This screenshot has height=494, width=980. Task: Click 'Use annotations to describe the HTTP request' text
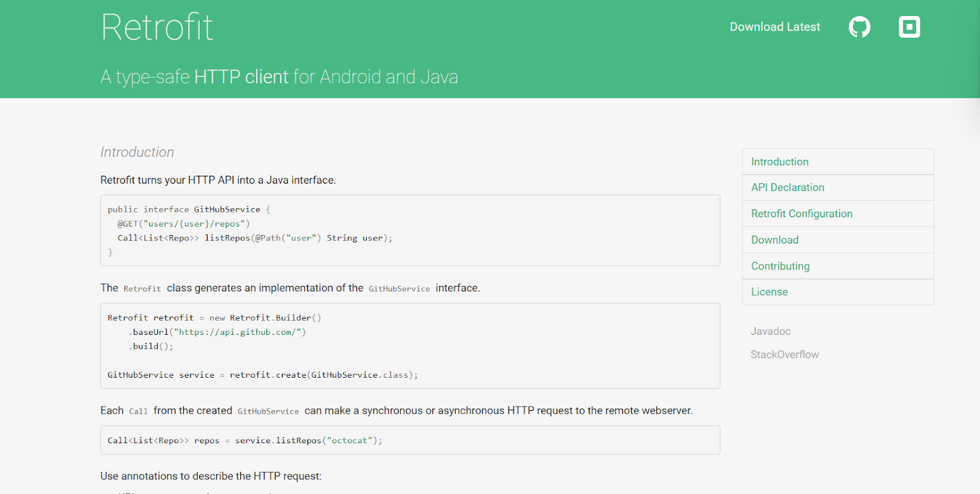coord(211,476)
